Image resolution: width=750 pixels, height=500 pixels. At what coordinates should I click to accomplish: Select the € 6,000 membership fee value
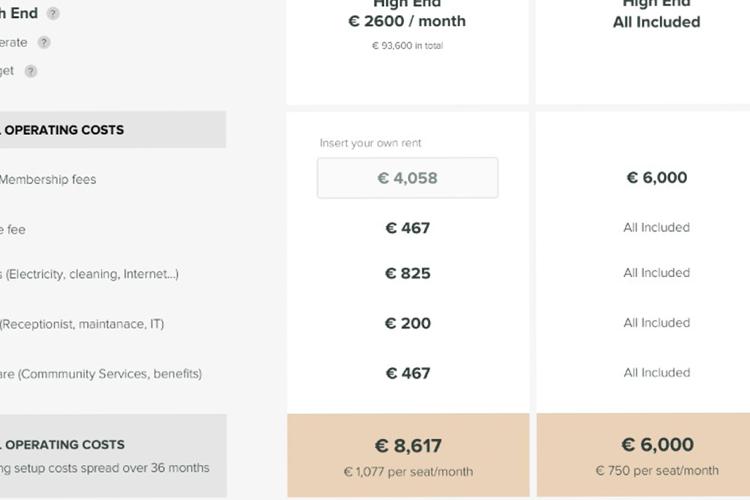[657, 178]
